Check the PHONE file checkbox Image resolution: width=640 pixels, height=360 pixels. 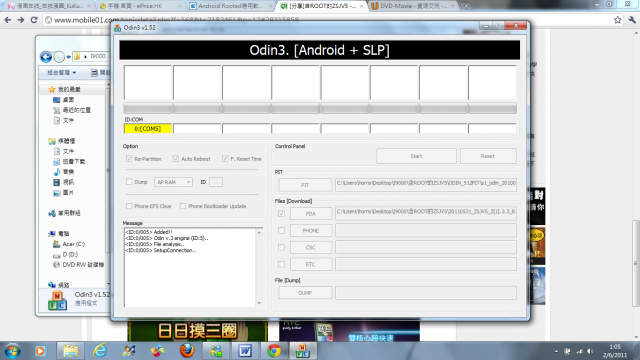(281, 231)
